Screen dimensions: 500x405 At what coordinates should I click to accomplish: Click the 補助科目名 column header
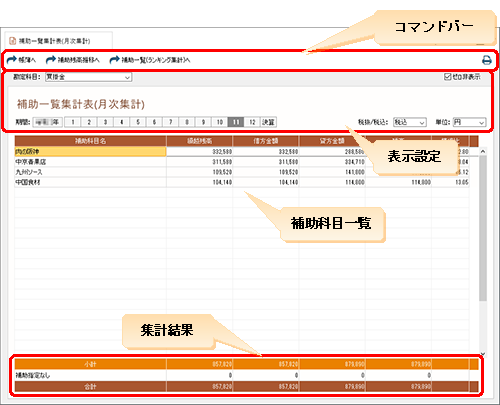90,141
